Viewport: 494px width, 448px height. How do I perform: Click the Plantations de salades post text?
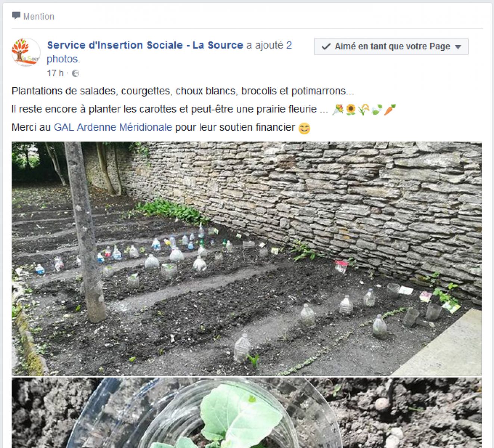tap(183, 91)
